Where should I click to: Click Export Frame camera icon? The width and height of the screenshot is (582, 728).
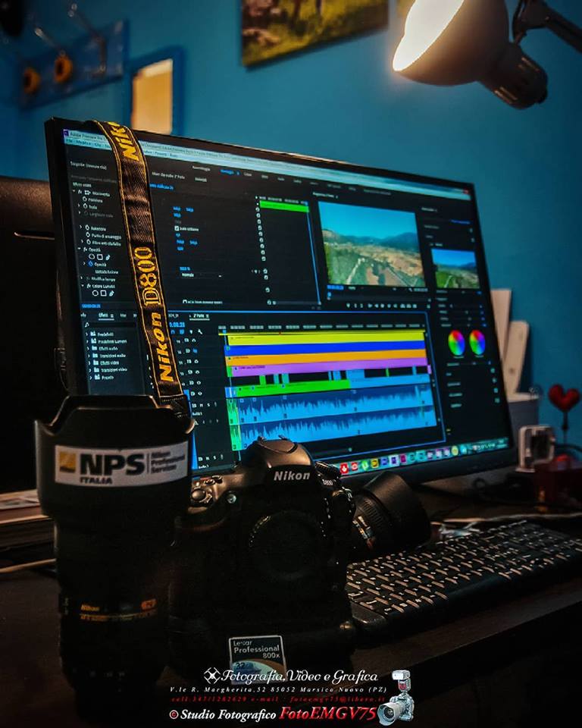[415, 306]
